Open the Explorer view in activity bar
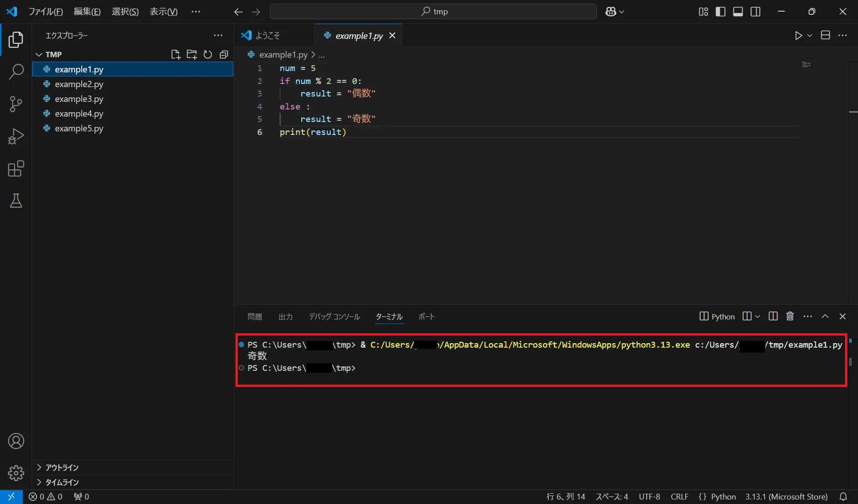Viewport: 858px width, 504px height. coord(16,40)
